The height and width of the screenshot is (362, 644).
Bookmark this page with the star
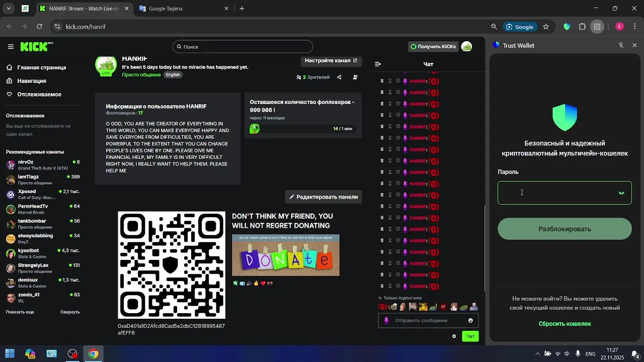point(546,27)
